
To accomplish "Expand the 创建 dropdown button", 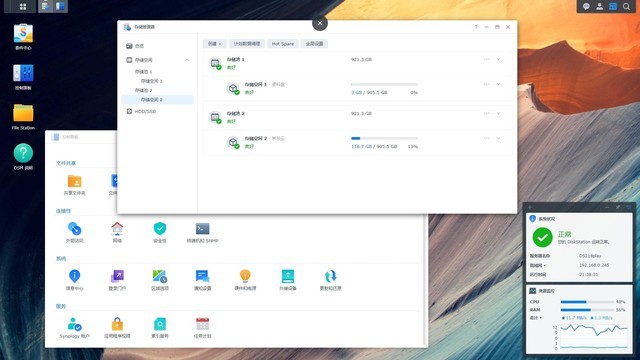I will pyautogui.click(x=215, y=44).
